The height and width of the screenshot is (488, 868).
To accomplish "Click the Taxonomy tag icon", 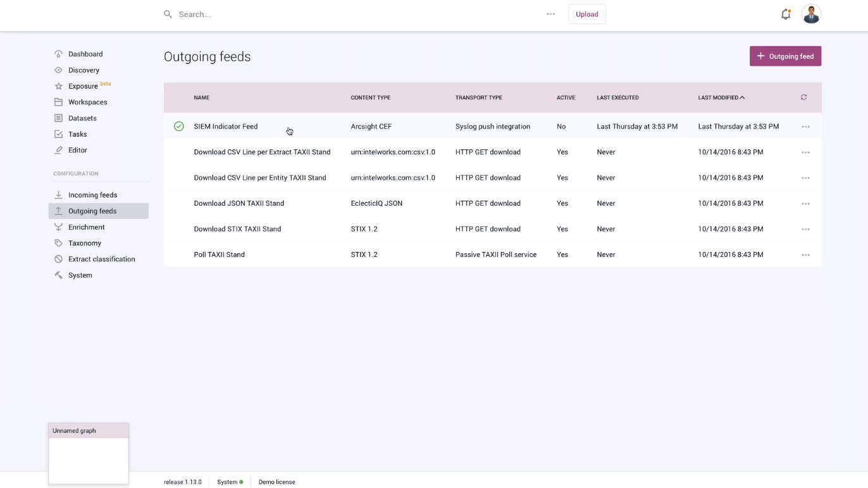I will (x=58, y=243).
